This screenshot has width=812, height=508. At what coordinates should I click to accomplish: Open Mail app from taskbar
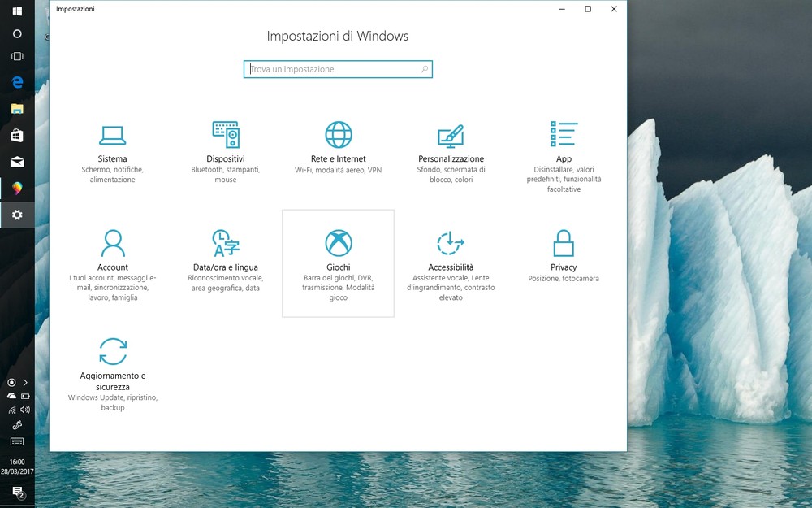[x=17, y=162]
